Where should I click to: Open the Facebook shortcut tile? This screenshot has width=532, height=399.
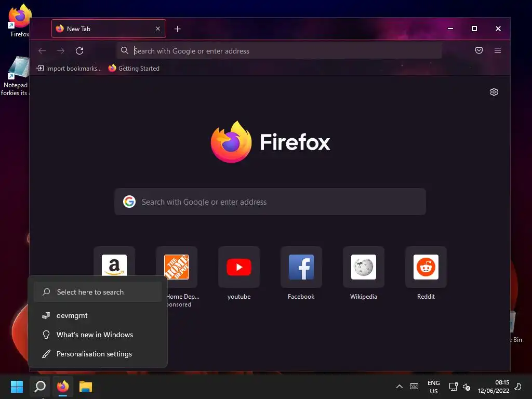click(x=301, y=267)
